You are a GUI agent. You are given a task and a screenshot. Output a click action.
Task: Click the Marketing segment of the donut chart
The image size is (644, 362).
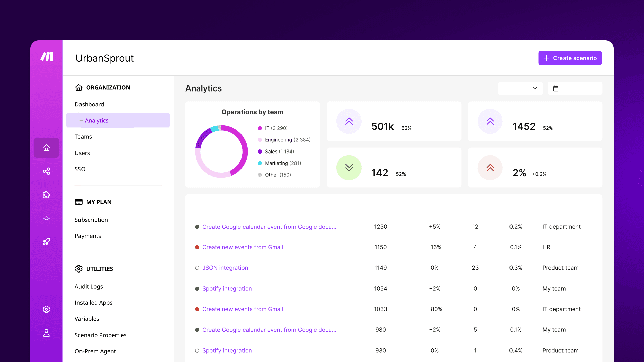[x=215, y=129]
